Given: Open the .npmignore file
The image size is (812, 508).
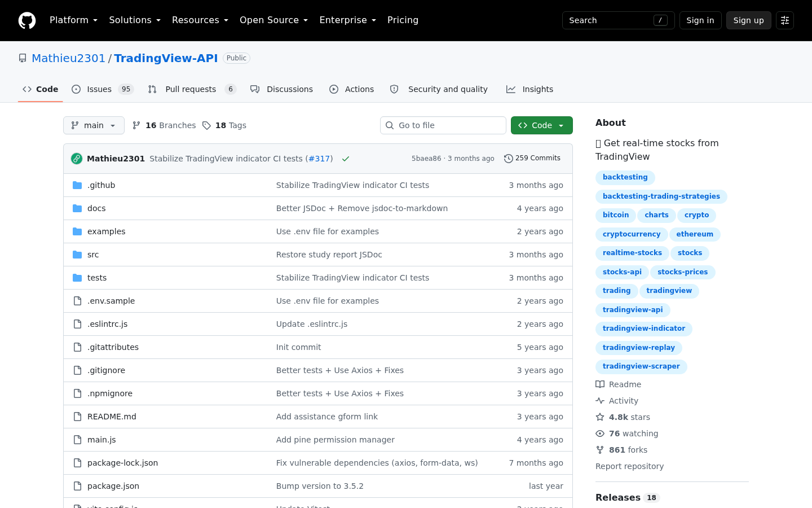Looking at the screenshot, I should (x=110, y=393).
